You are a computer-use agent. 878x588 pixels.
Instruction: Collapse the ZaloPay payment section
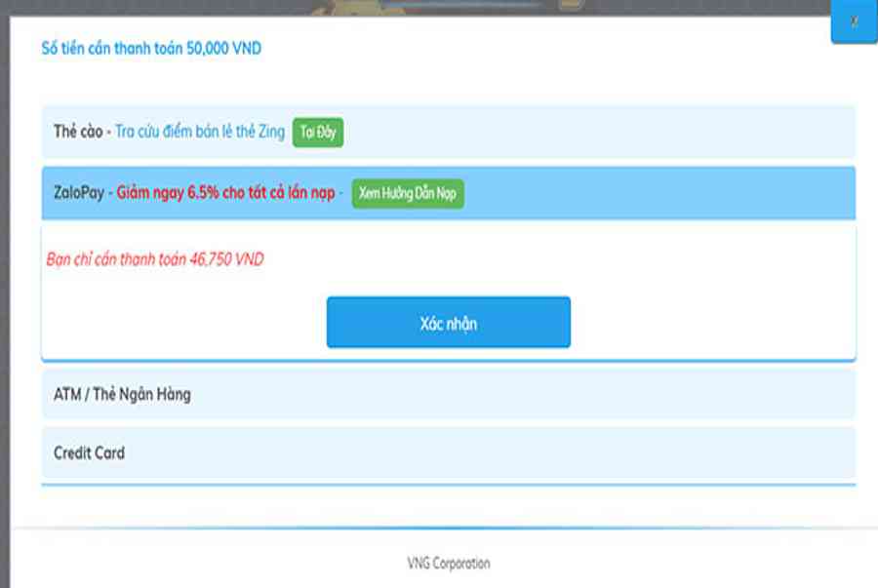pos(449,193)
